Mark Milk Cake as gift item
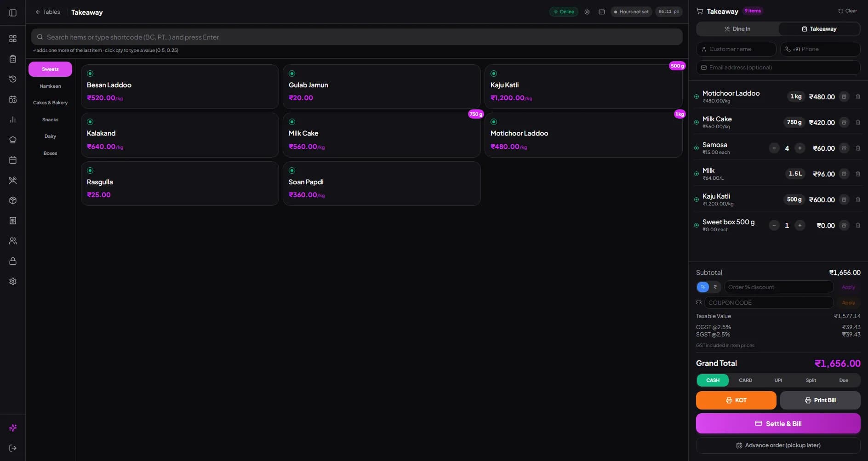The width and height of the screenshot is (868, 461). pyautogui.click(x=844, y=122)
